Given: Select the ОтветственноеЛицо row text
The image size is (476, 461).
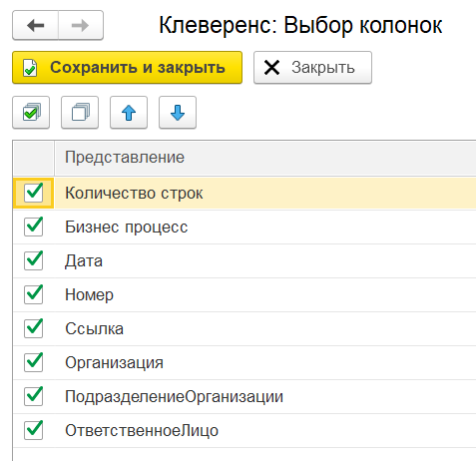Looking at the screenshot, I should [142, 431].
